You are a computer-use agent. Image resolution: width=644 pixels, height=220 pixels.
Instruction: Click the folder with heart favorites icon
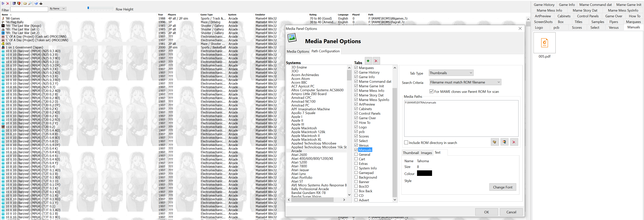click(x=19, y=3)
